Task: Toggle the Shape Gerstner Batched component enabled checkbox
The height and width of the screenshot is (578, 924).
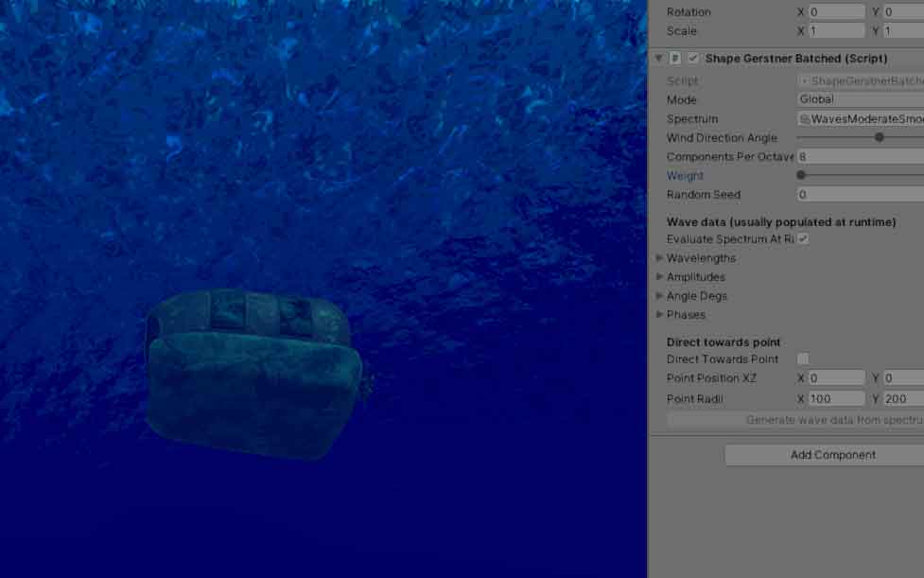Action: pos(693,58)
